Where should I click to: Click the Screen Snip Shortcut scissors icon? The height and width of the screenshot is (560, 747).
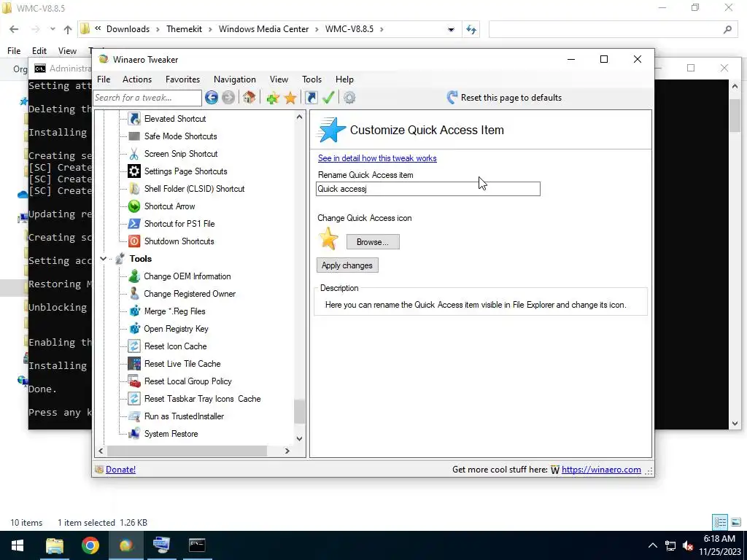(x=134, y=154)
